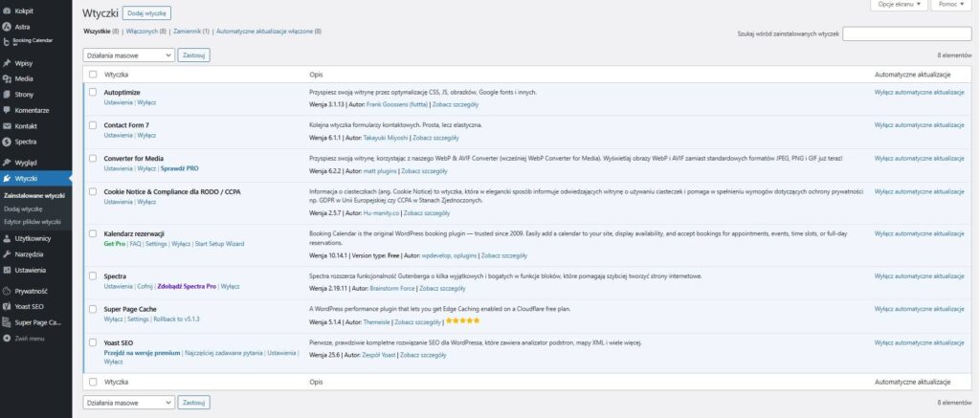Filter by Zamiennik plugins
980x418 pixels.
click(187, 31)
